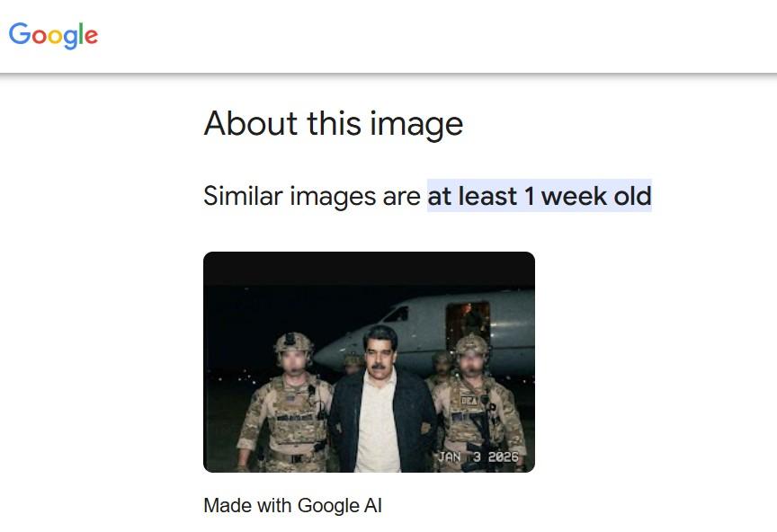Click the Google logo in the header

[53, 35]
